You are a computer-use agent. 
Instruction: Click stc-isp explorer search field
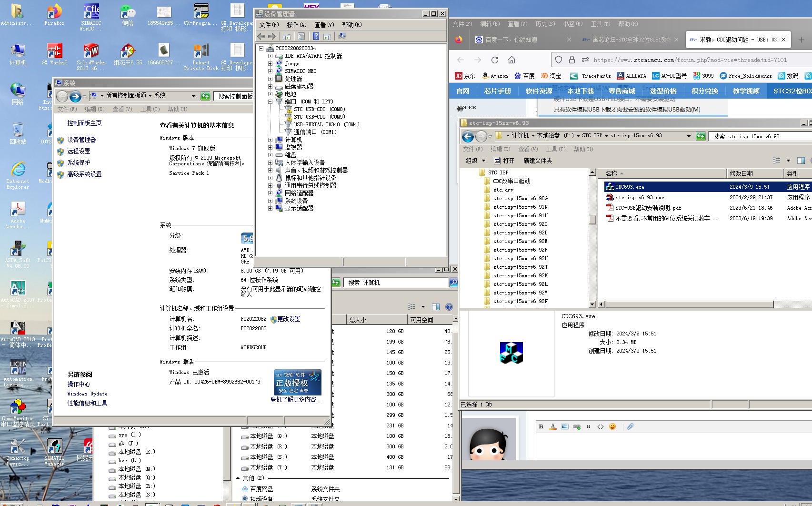tap(761, 136)
